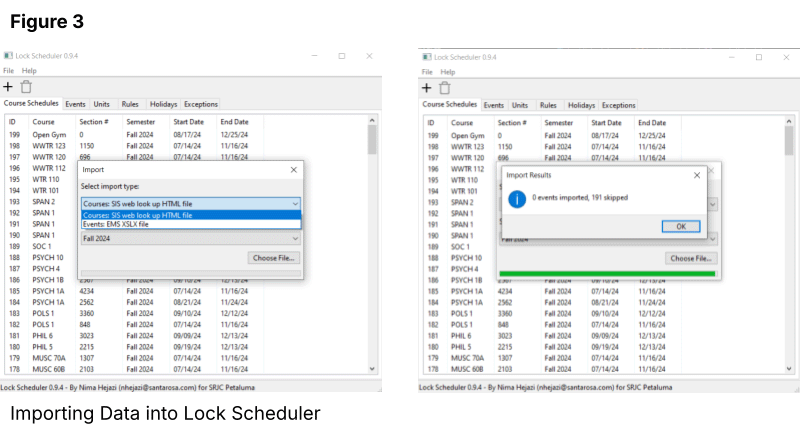
Task: Select 'Courses: SIS web look up HTML file' highlighted option
Action: click(x=137, y=214)
